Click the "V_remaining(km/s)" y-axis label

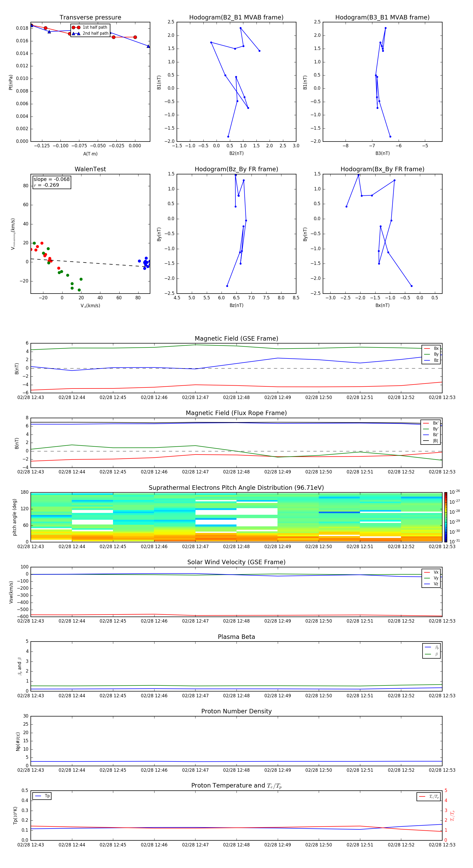(13, 234)
